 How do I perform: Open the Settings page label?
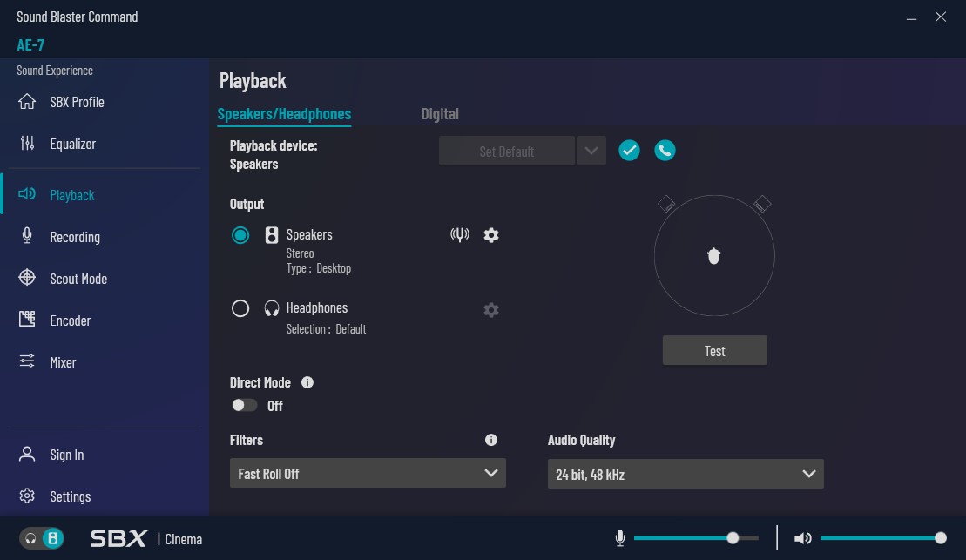tap(71, 496)
